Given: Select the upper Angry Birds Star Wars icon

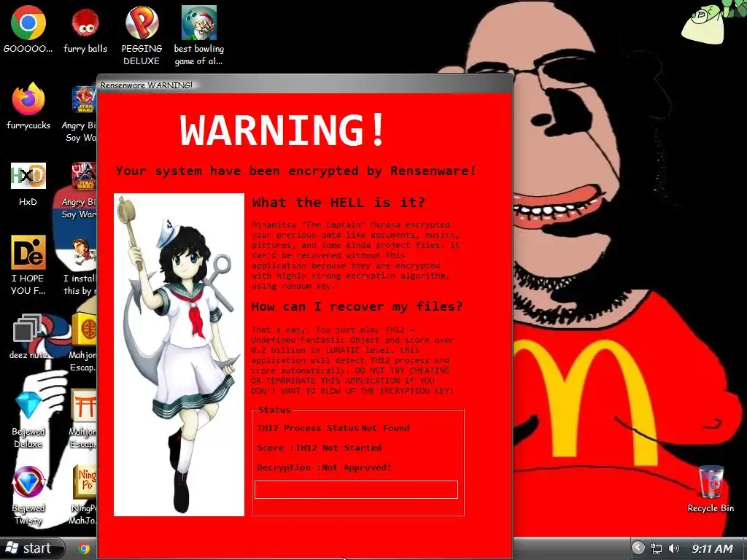Looking at the screenshot, I should pos(85,99).
